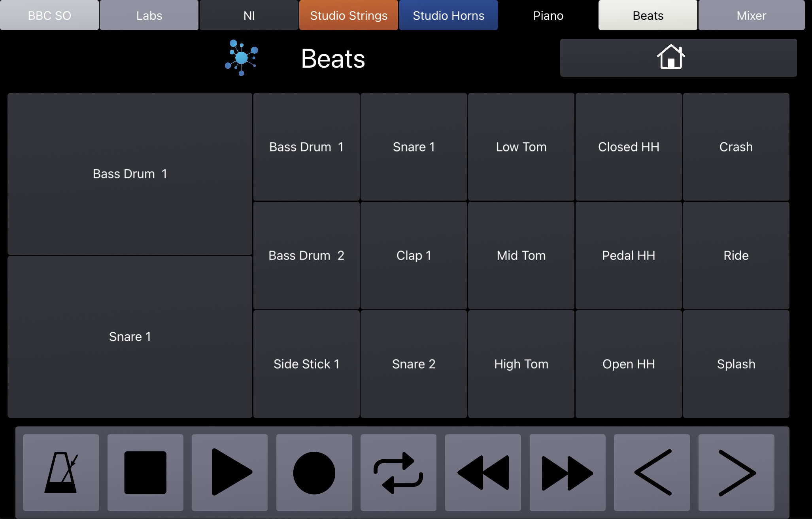
Task: Start playback with the play triangle
Action: (x=230, y=473)
